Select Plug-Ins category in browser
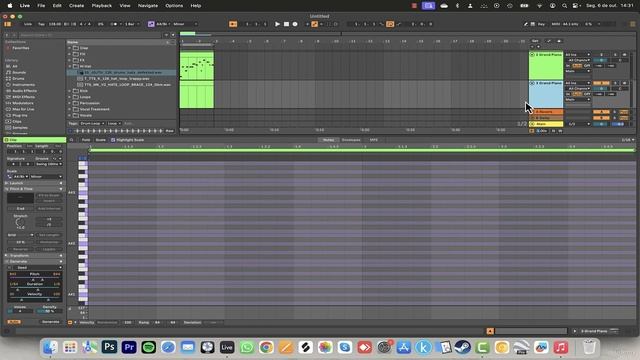 [20, 115]
